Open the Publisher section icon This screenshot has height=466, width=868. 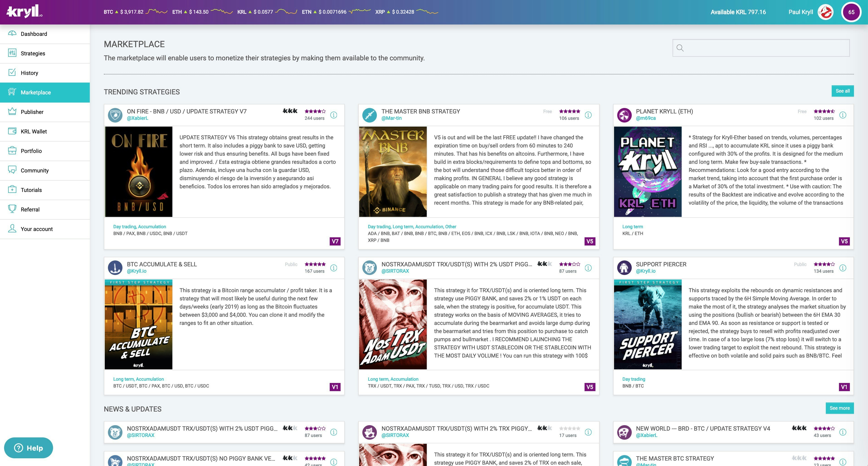click(x=12, y=112)
